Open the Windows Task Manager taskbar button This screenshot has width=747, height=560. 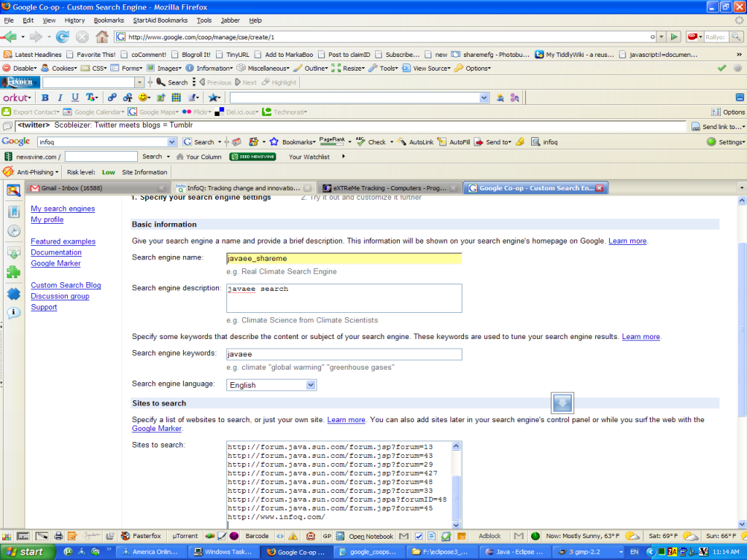click(x=225, y=552)
